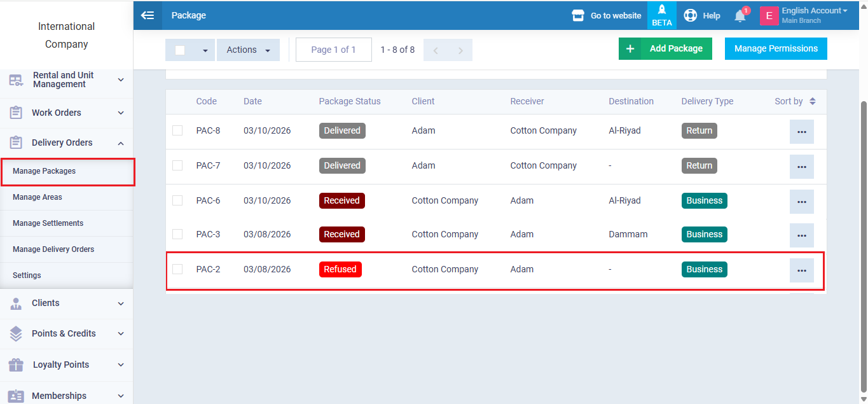Viewport: 868px width, 404px height.
Task: Click the notification bell icon
Action: [740, 16]
